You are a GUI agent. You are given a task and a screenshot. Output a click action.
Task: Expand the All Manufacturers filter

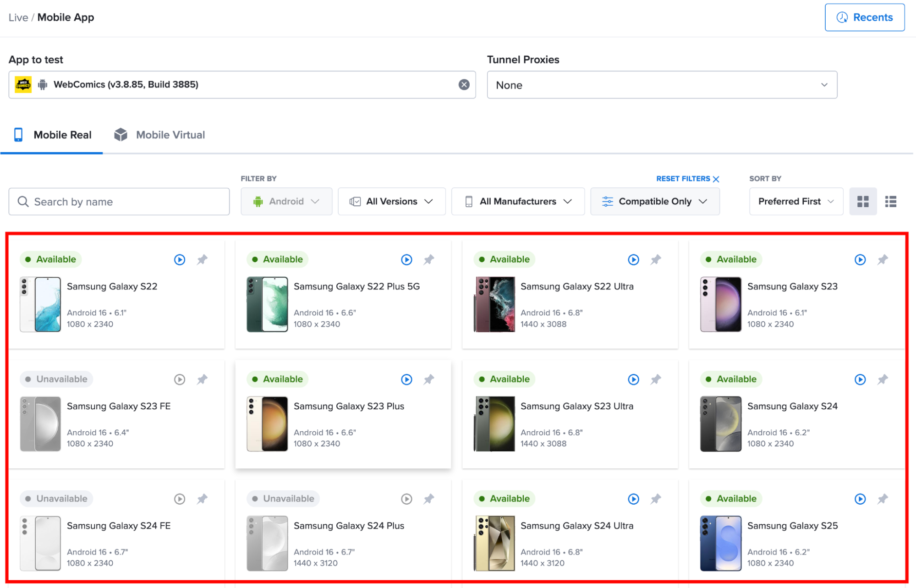click(x=518, y=202)
